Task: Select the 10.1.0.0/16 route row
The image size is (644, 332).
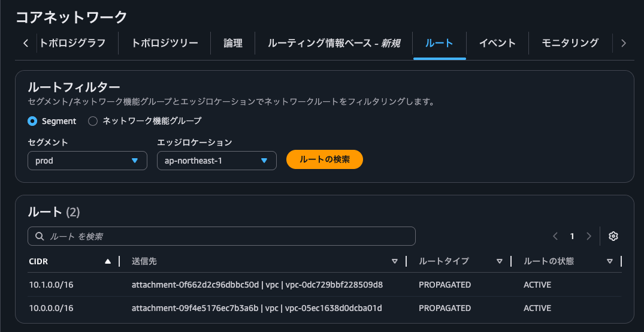Action: (x=51, y=285)
